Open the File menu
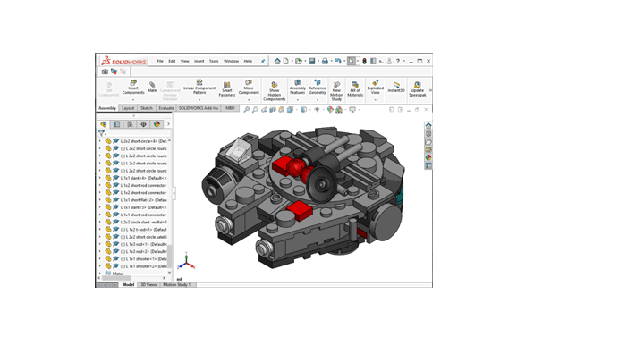 point(160,61)
